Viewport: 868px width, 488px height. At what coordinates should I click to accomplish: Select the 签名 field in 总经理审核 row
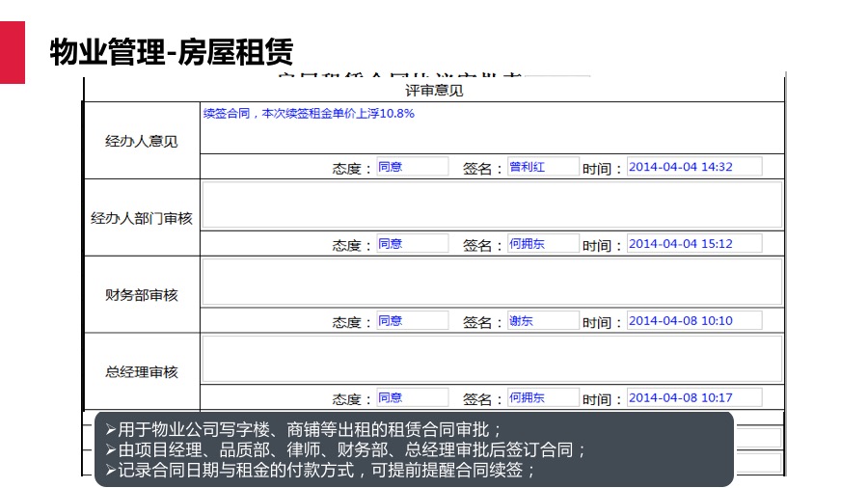click(x=543, y=397)
